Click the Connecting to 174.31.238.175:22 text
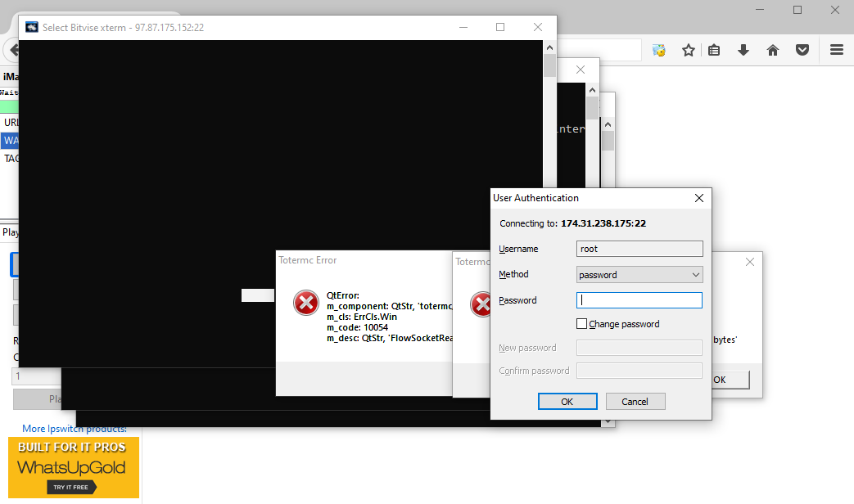Image resolution: width=854 pixels, height=504 pixels. 573,223
